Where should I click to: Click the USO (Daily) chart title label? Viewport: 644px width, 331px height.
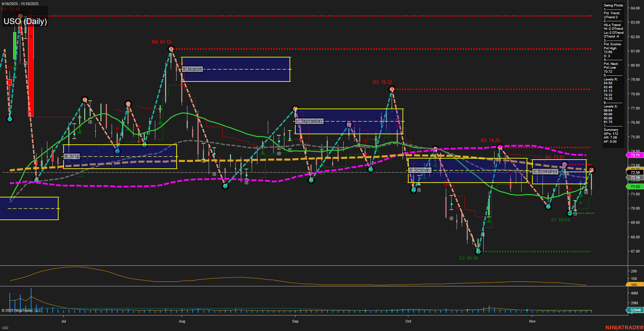point(25,21)
